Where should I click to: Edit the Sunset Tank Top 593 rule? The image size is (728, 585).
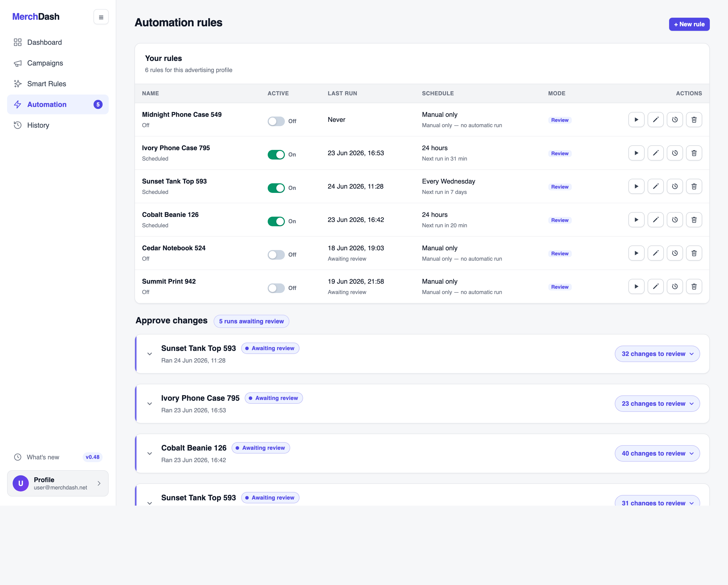pos(655,186)
